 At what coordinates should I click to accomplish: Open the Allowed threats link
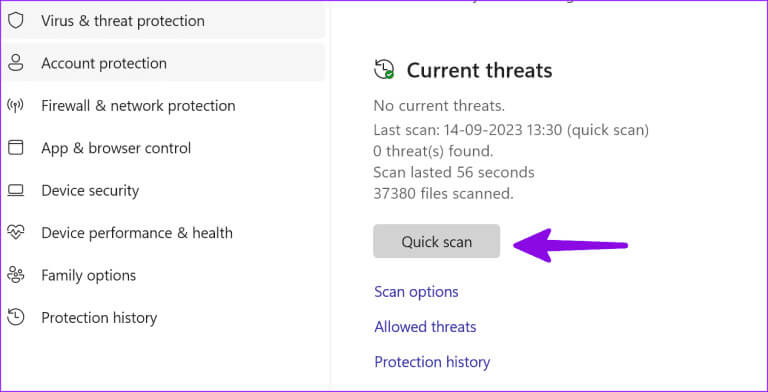[425, 327]
